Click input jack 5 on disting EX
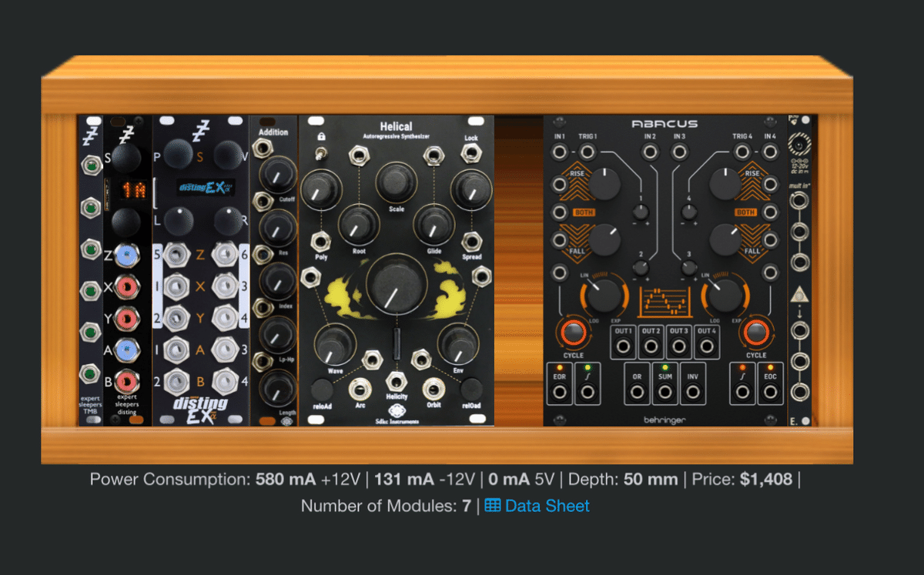 pos(178,256)
